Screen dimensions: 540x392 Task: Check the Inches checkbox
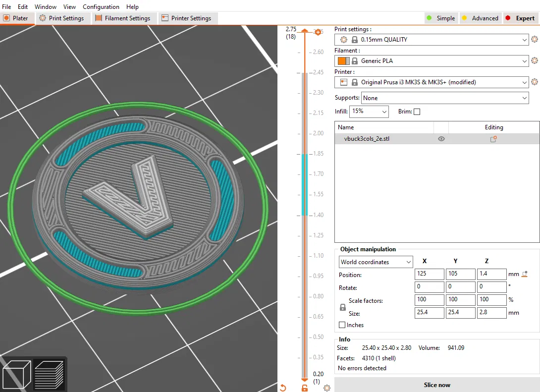(x=342, y=325)
